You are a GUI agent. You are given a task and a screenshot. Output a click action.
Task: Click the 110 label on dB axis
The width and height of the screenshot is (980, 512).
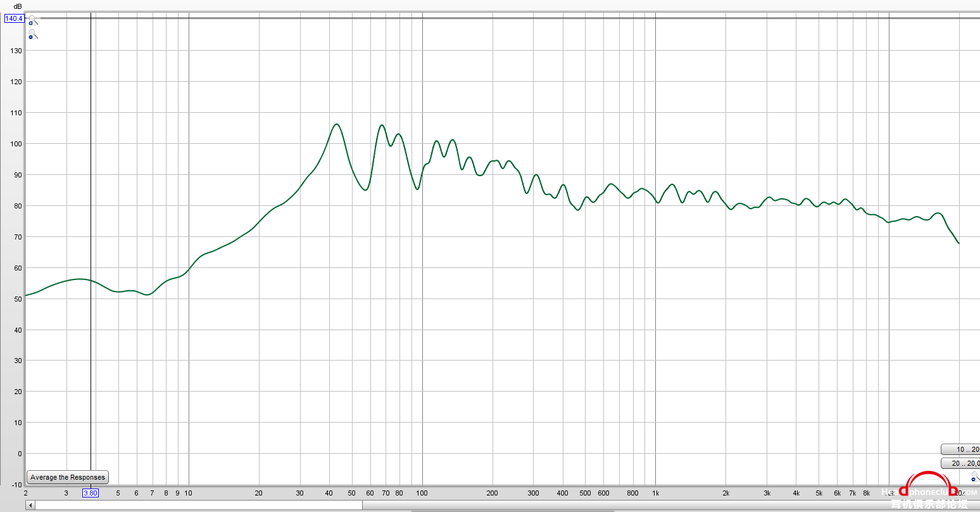15,113
